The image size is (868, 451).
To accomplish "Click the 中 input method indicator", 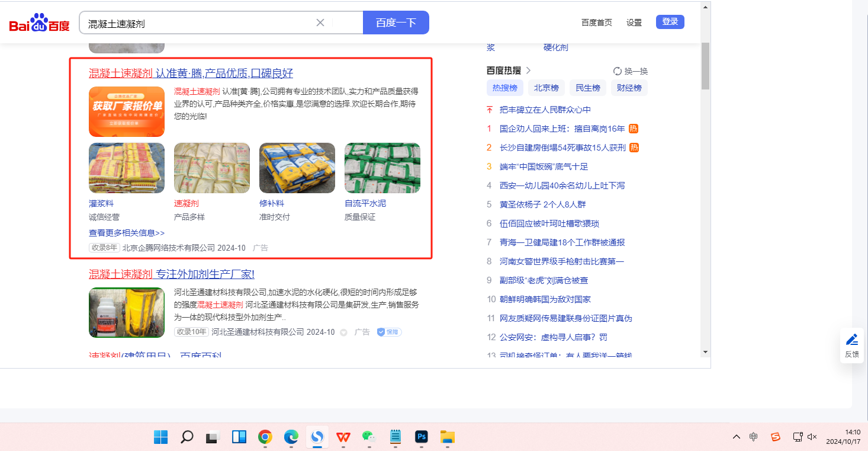I will [x=753, y=437].
